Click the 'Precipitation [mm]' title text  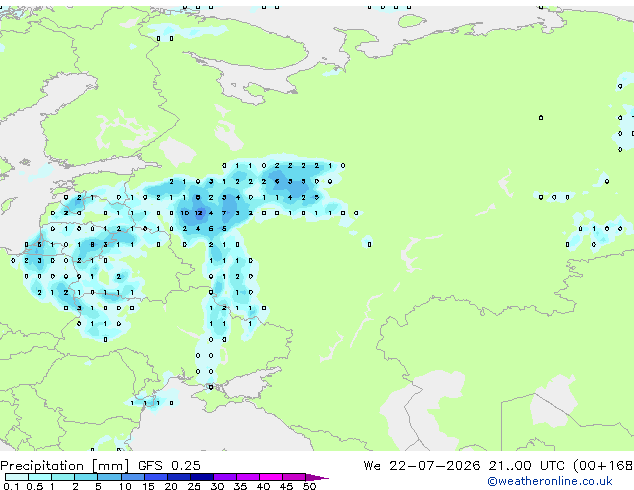65,466
